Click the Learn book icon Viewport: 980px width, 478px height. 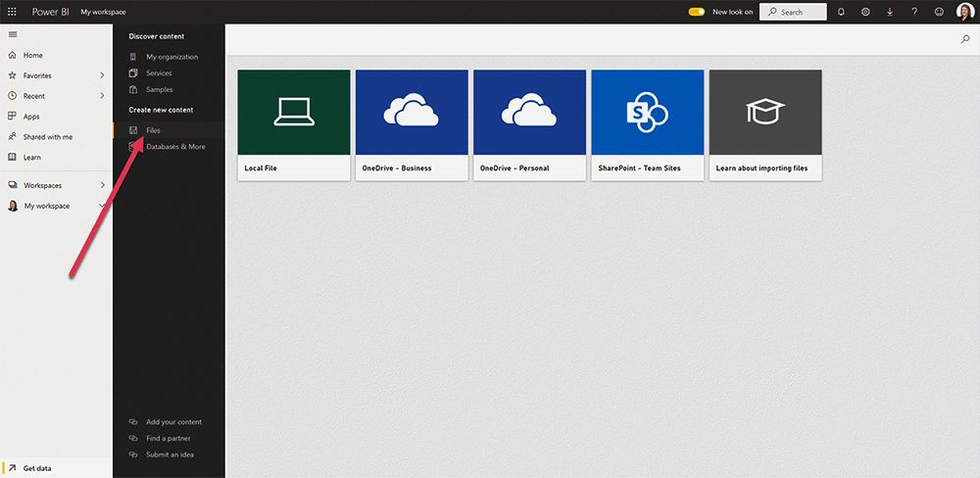[12, 158]
